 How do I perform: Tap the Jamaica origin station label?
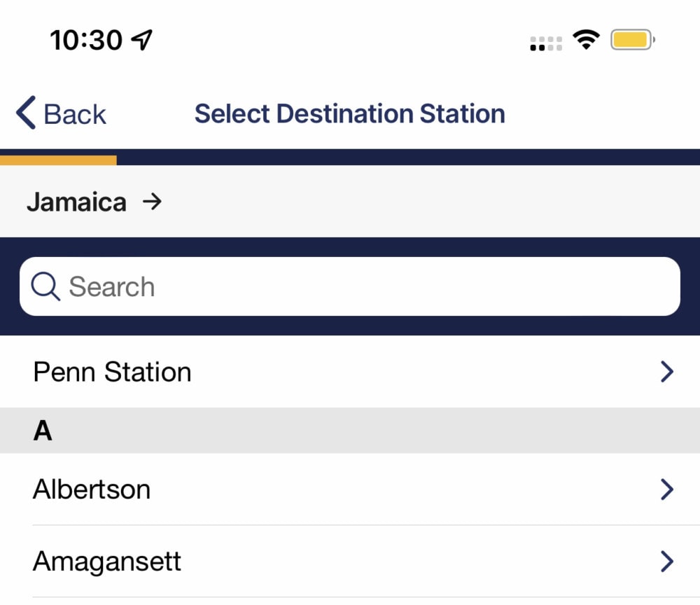pos(77,202)
